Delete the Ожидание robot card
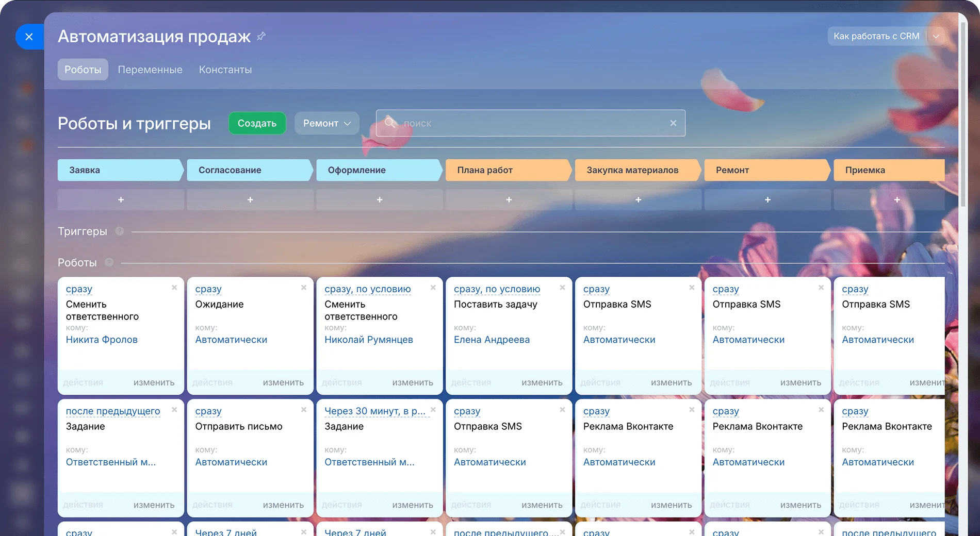This screenshot has height=536, width=980. (x=304, y=288)
